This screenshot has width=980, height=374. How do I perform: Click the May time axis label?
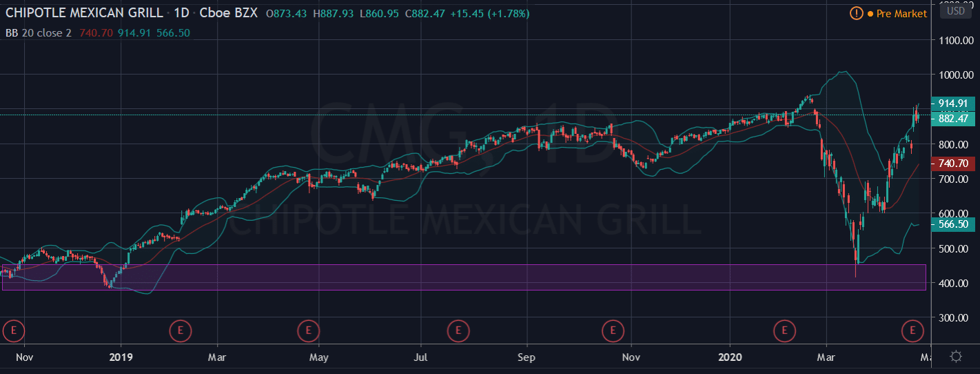(x=318, y=357)
